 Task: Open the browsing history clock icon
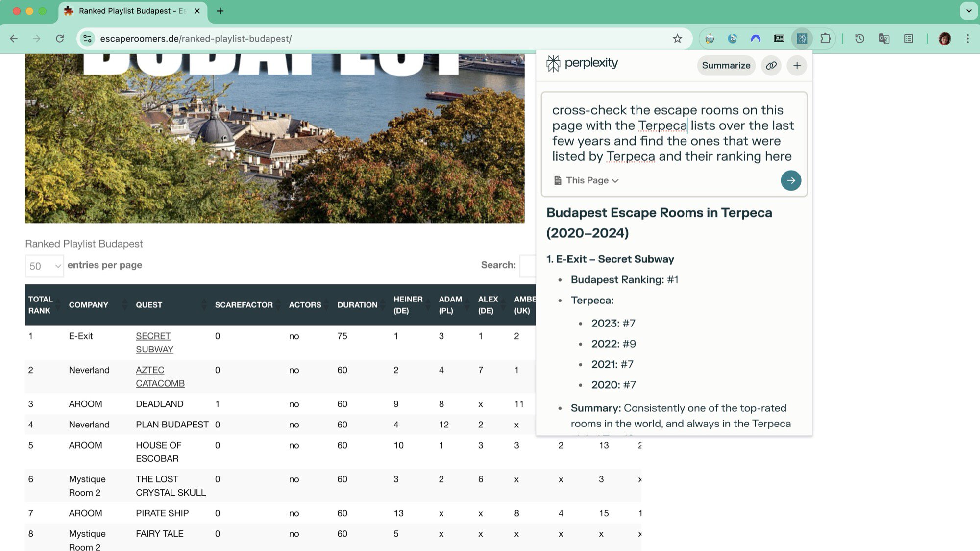pos(859,39)
